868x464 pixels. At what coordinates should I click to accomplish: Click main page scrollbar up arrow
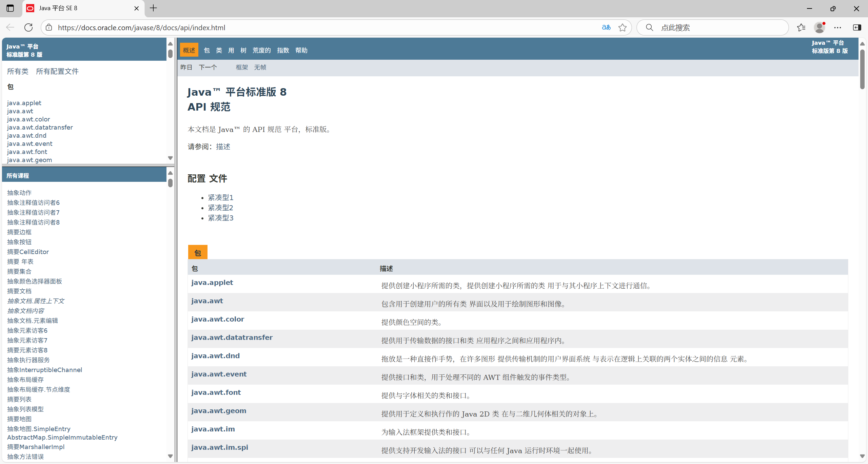[x=862, y=44]
